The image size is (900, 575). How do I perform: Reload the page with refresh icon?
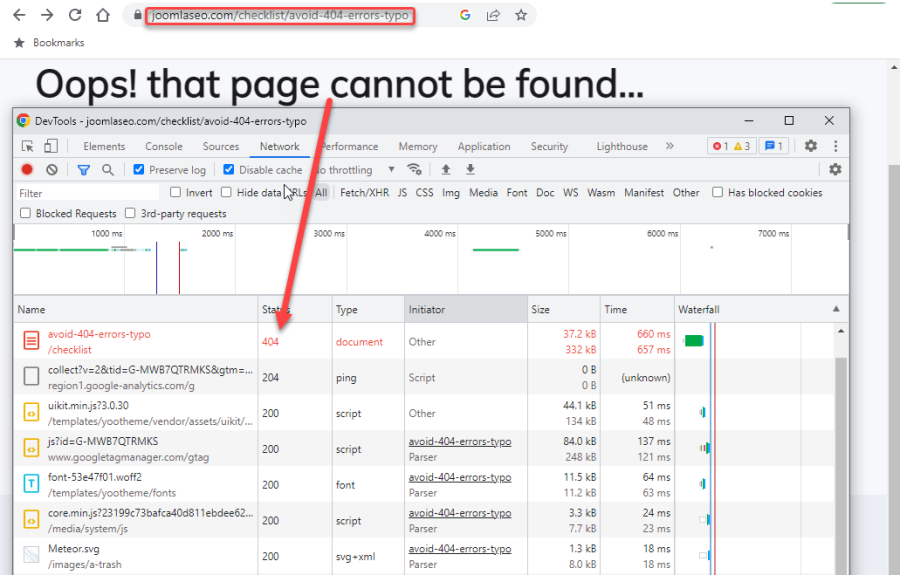point(75,15)
